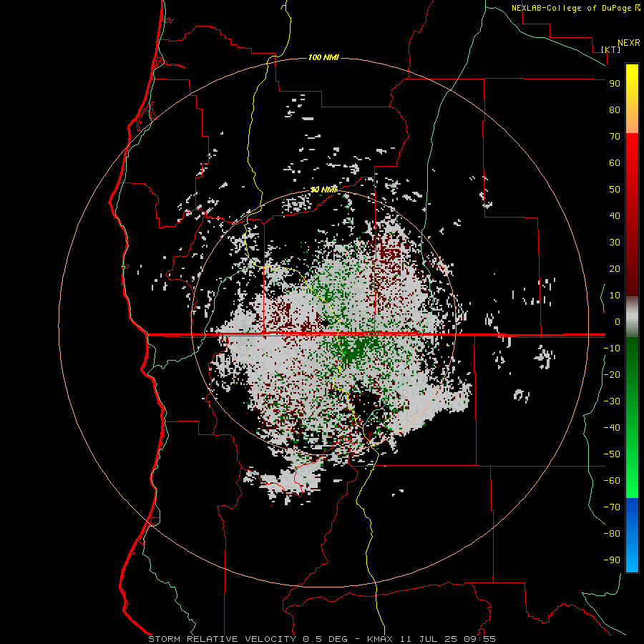
Task: Click the 40 value on color scale
Action: tap(615, 215)
